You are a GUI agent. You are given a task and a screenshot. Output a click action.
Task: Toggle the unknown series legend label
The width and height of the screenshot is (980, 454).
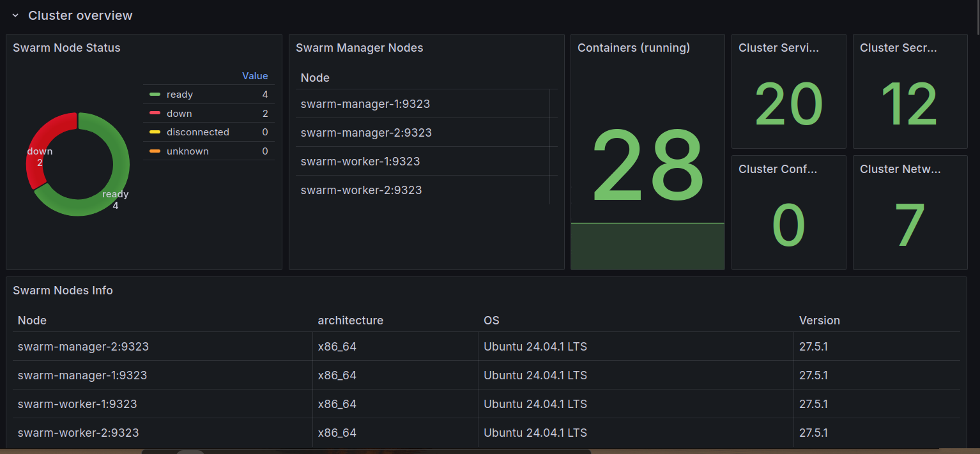(x=187, y=151)
